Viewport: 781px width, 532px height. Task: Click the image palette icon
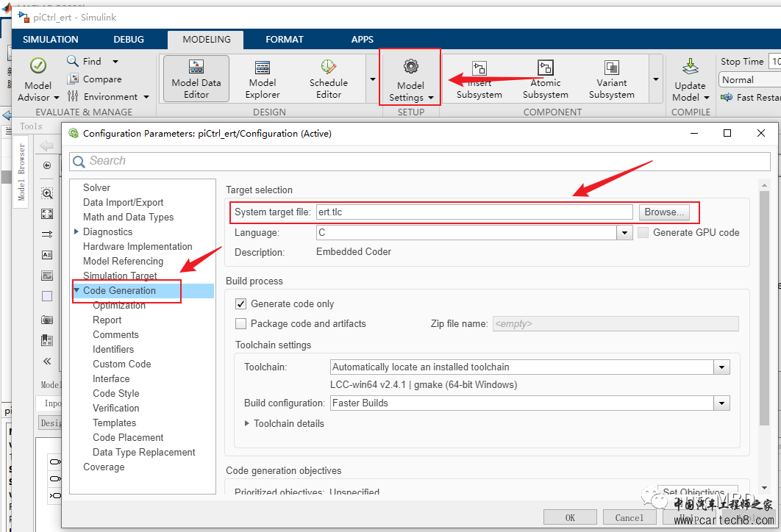click(47, 276)
